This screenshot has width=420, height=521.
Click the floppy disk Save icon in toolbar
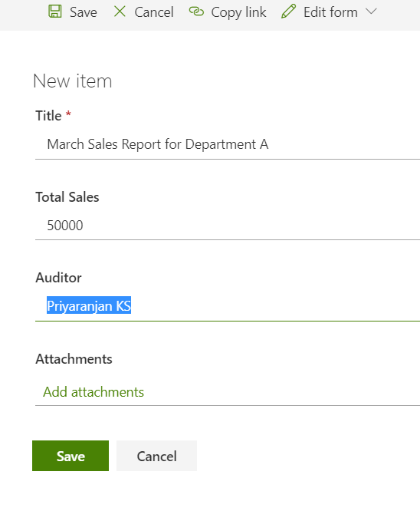pyautogui.click(x=55, y=12)
